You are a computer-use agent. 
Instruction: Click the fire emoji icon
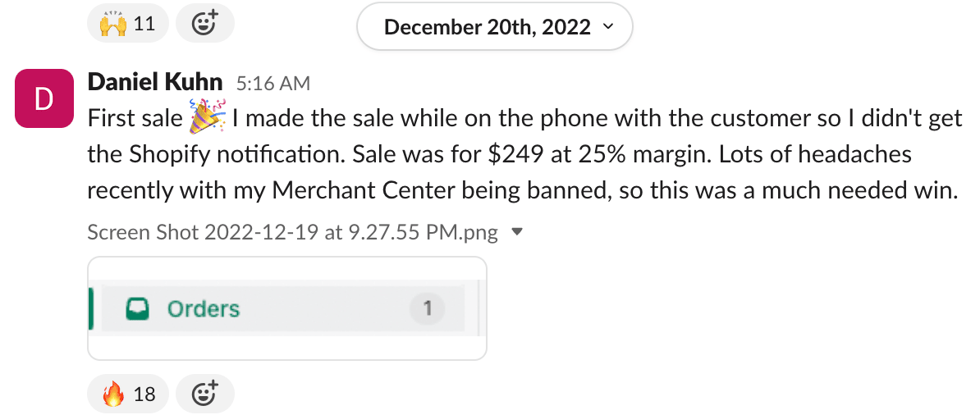pyautogui.click(x=113, y=394)
